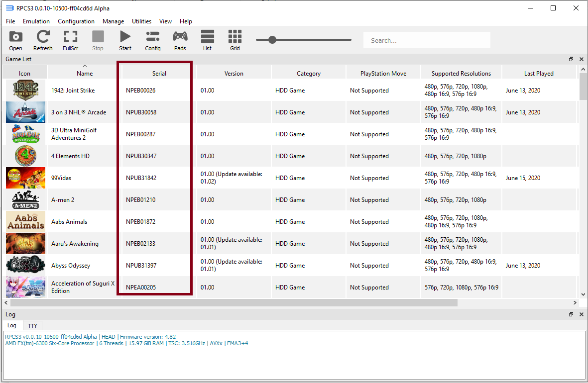Viewport: 588px width, 383px height.
Task: Start emulation with the Start icon
Action: click(125, 40)
